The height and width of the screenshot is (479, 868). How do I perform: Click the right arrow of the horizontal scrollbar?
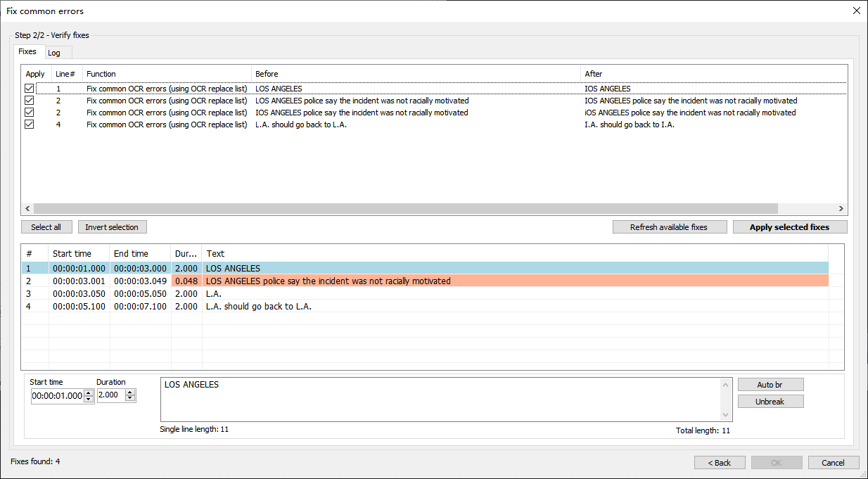[x=841, y=208]
